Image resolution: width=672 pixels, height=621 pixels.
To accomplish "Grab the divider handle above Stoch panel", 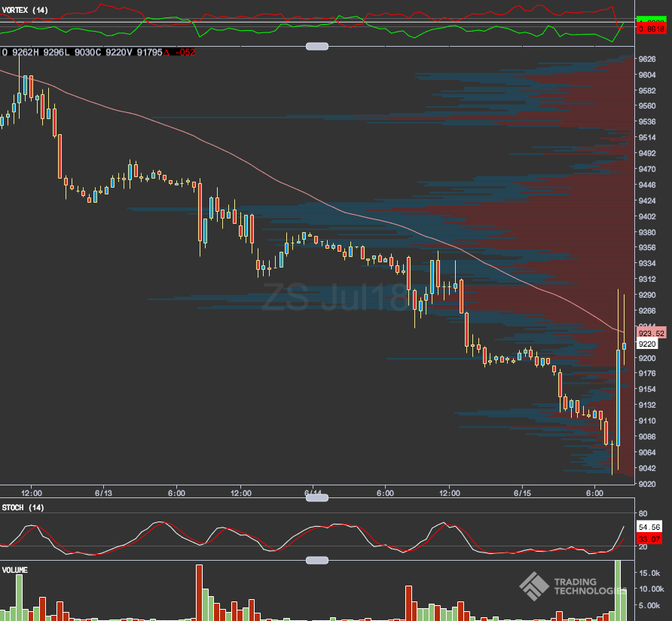I will click(x=317, y=497).
